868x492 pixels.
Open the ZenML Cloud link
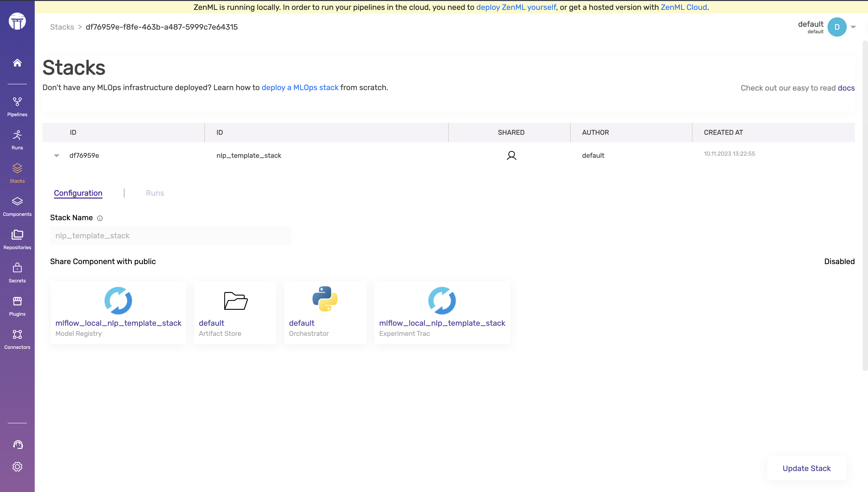tap(684, 7)
